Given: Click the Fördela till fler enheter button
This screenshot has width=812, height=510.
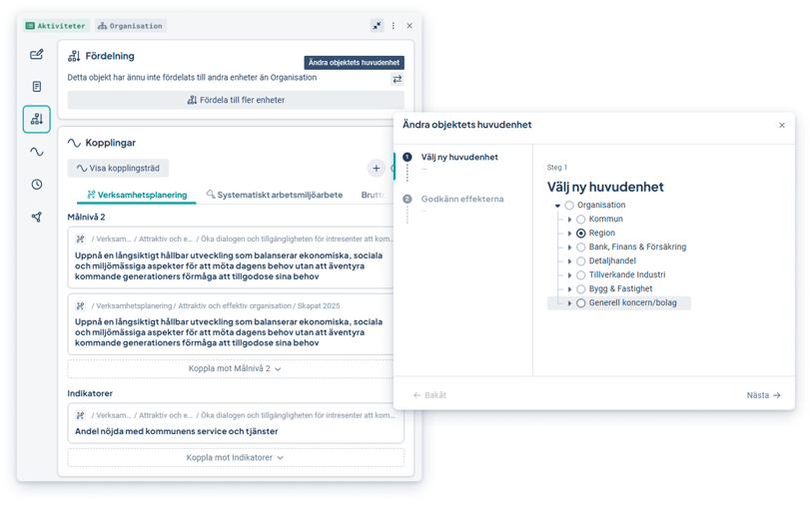Looking at the screenshot, I should [x=236, y=100].
